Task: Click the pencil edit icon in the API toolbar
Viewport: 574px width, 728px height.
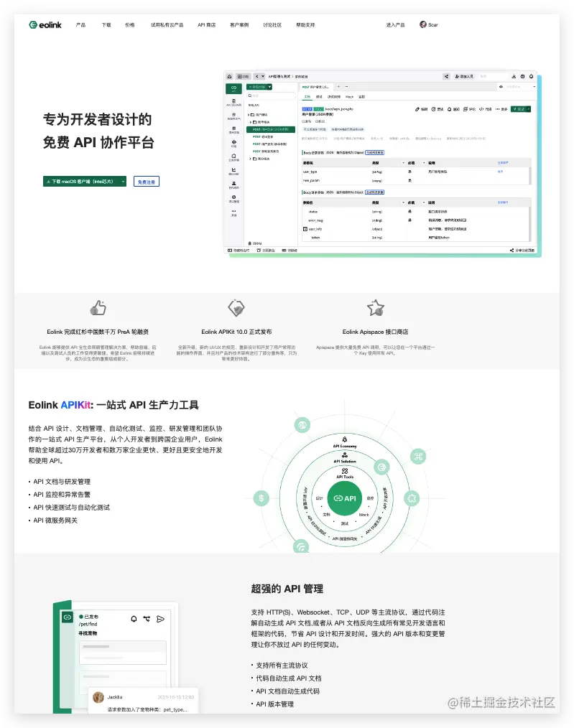Action: (x=417, y=109)
